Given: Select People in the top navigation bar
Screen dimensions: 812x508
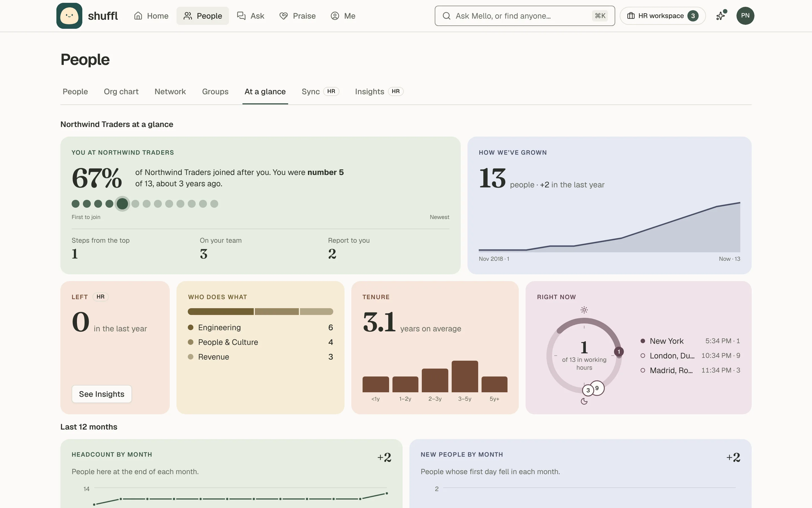Looking at the screenshot, I should [203, 16].
